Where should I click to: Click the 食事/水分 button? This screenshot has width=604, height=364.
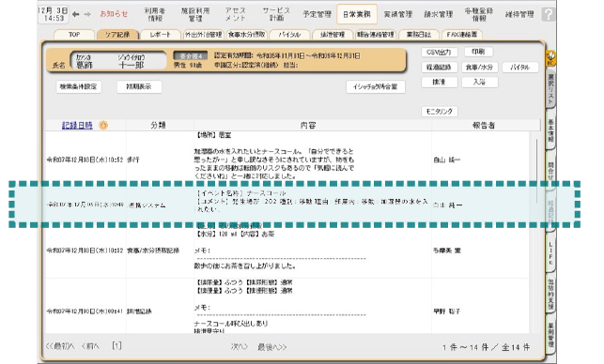[x=479, y=67]
